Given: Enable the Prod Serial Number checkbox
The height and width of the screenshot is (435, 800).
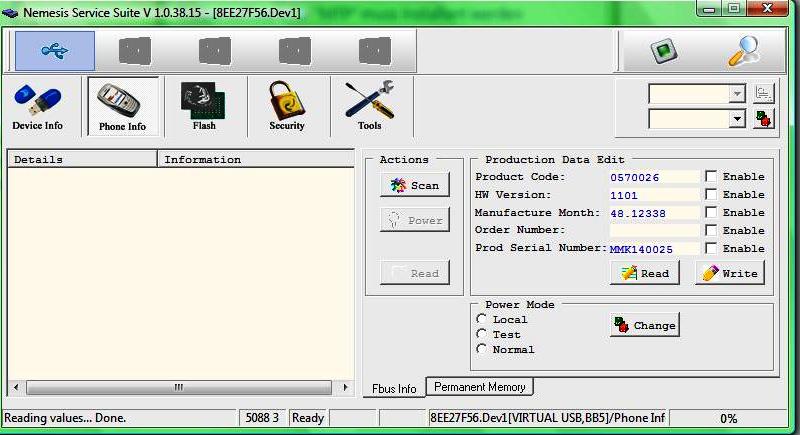Looking at the screenshot, I should [x=711, y=248].
